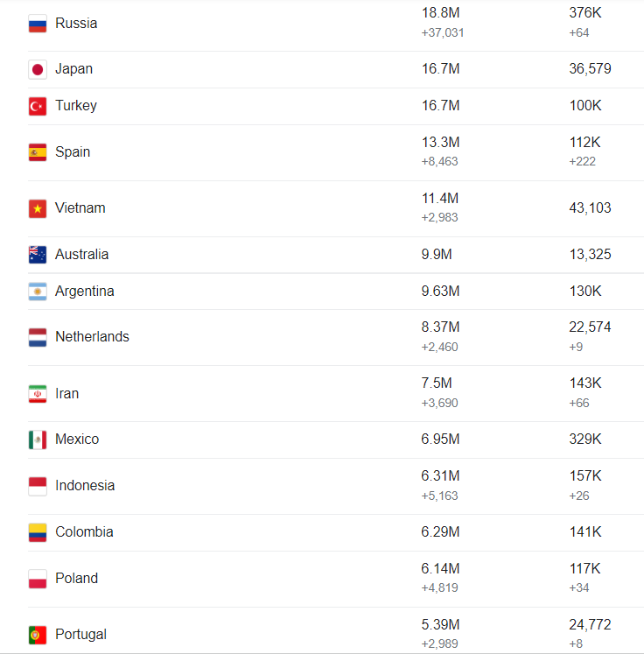The width and height of the screenshot is (644, 654).
Task: Open the Colombia row label
Action: (84, 531)
